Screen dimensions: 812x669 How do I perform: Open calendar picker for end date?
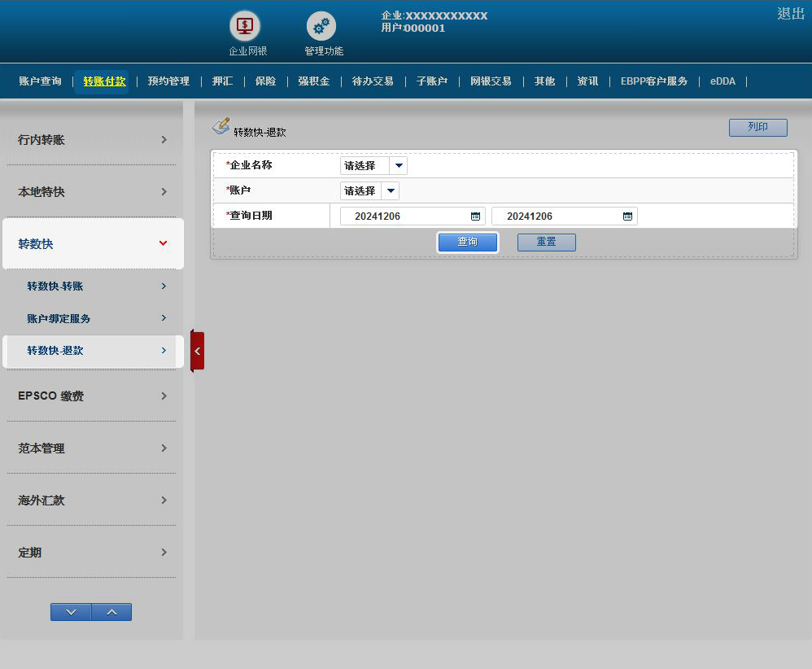627,216
